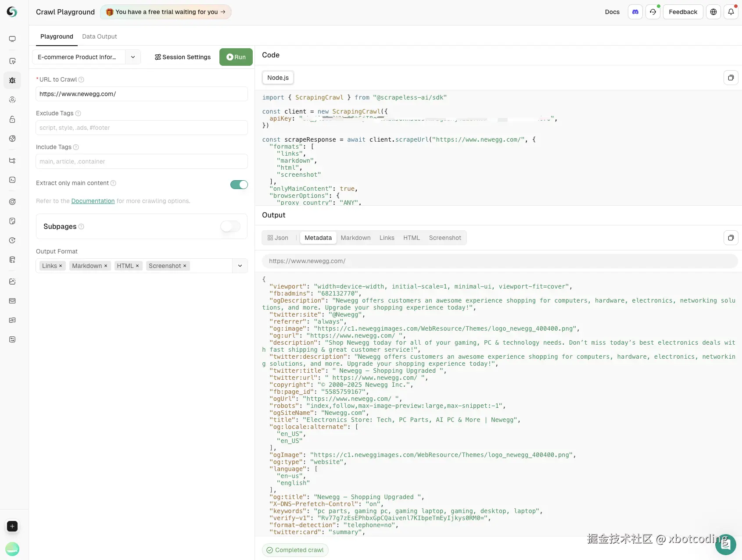Viewport: 742px width, 560px height.
Task: Copy the Output metadata content
Action: tap(731, 238)
